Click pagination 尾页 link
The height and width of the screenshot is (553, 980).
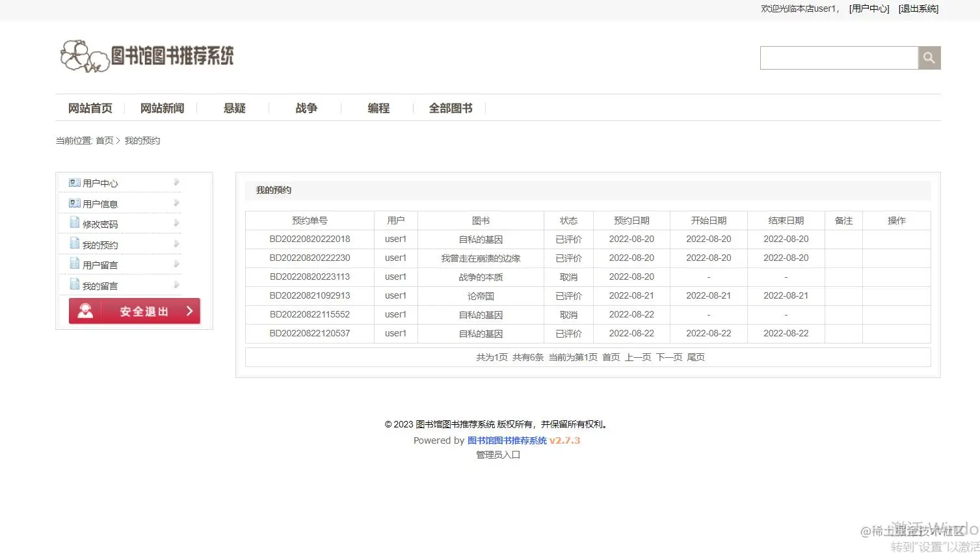(696, 357)
